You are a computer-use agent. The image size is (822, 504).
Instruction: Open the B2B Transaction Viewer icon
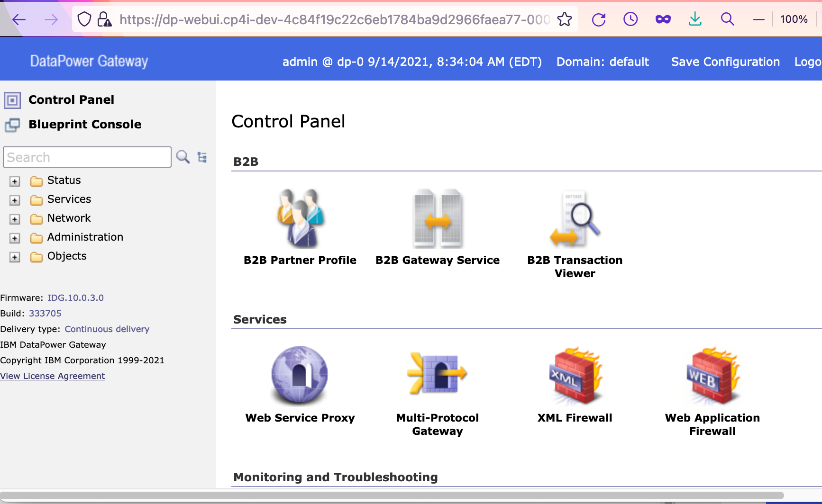[575, 218]
